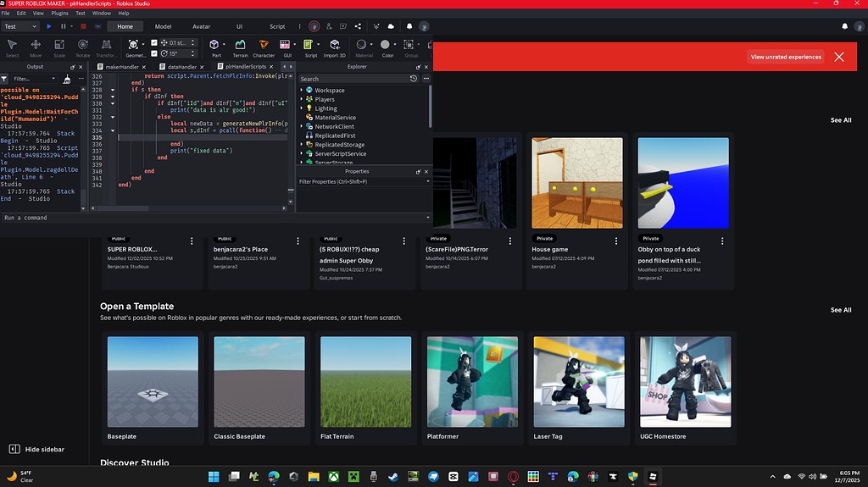Expand ServerScriptService in Explorer
This screenshot has width=868, height=487.
pos(302,153)
